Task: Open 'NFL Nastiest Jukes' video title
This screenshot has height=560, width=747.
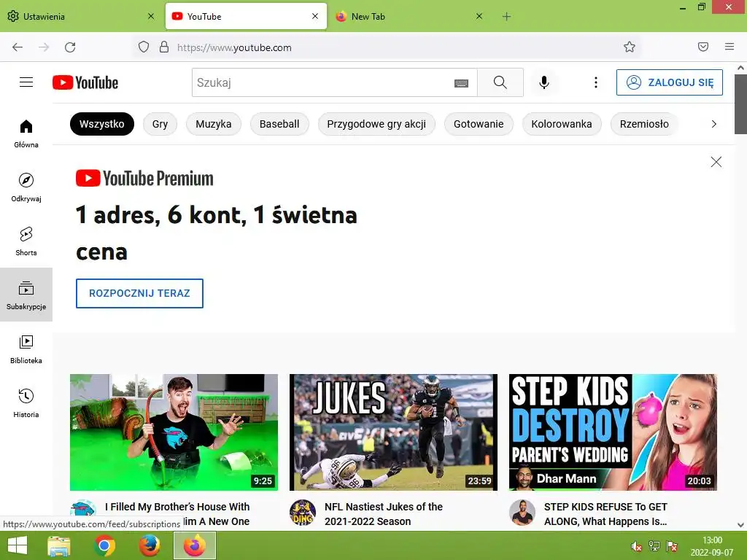Action: tap(384, 514)
